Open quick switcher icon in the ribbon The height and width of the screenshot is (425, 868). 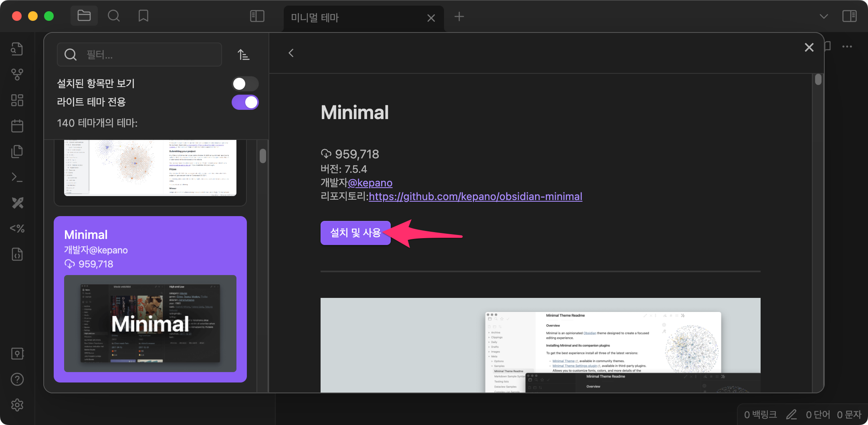point(17,49)
